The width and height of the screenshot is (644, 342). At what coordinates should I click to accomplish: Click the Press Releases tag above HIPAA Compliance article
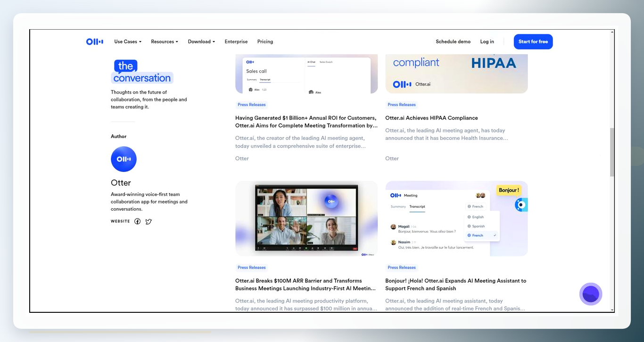coord(402,105)
